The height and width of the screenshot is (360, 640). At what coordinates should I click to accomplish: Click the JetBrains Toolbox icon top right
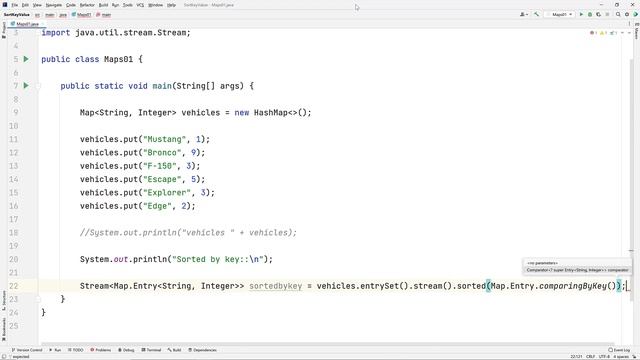pyautogui.click(x=636, y=14)
